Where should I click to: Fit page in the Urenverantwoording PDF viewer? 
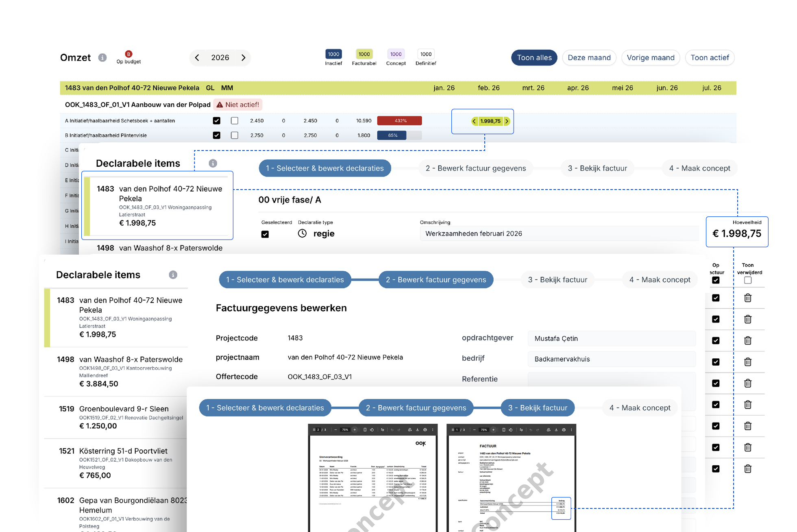pyautogui.click(x=365, y=430)
